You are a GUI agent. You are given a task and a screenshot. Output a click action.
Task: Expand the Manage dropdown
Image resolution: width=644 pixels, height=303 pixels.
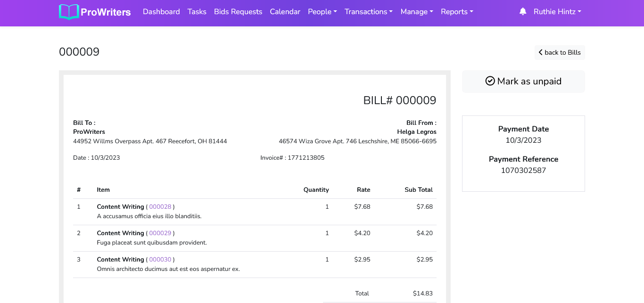click(x=416, y=12)
